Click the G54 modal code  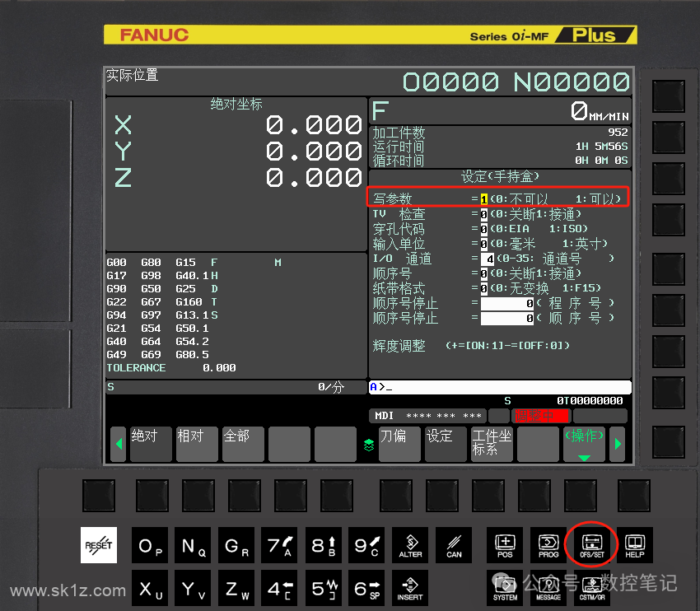(x=151, y=329)
